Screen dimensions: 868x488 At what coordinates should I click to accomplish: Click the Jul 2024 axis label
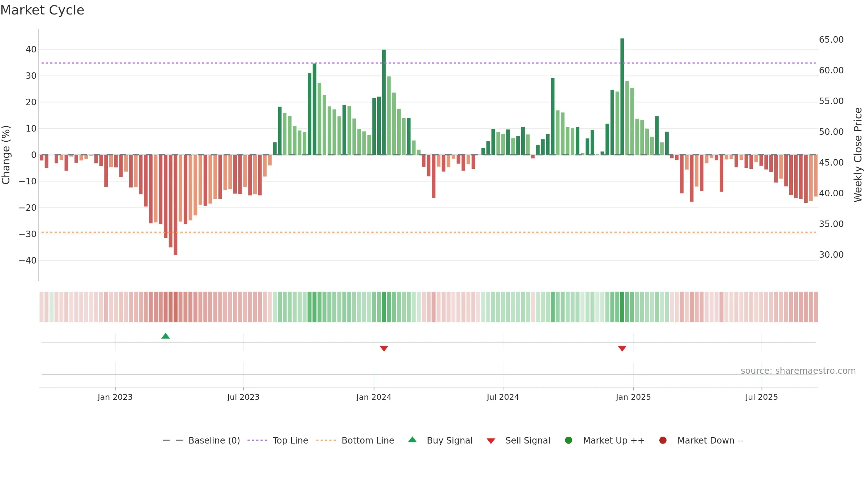point(503,397)
